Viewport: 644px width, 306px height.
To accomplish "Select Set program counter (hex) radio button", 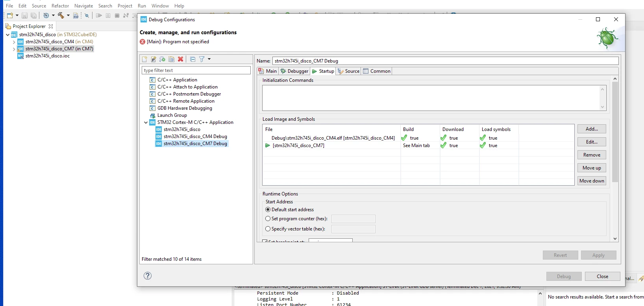I will click(268, 219).
